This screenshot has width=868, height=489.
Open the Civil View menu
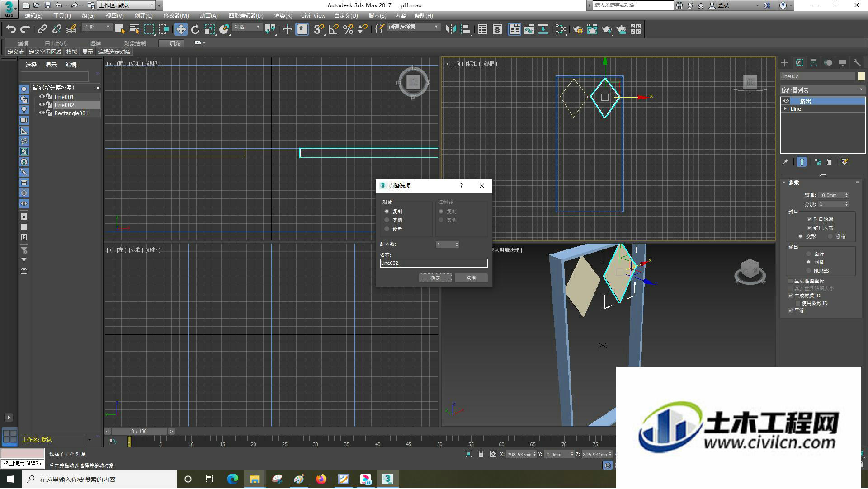coord(313,16)
